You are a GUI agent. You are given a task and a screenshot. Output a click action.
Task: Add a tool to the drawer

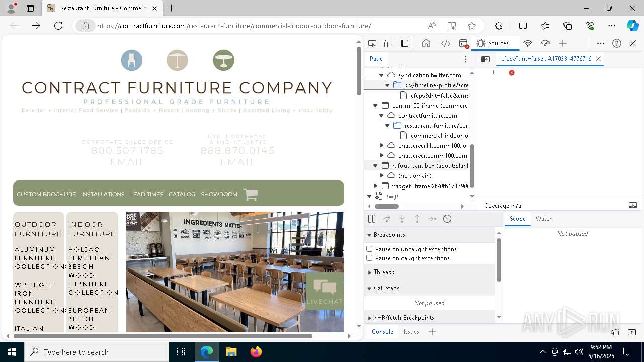click(x=432, y=332)
